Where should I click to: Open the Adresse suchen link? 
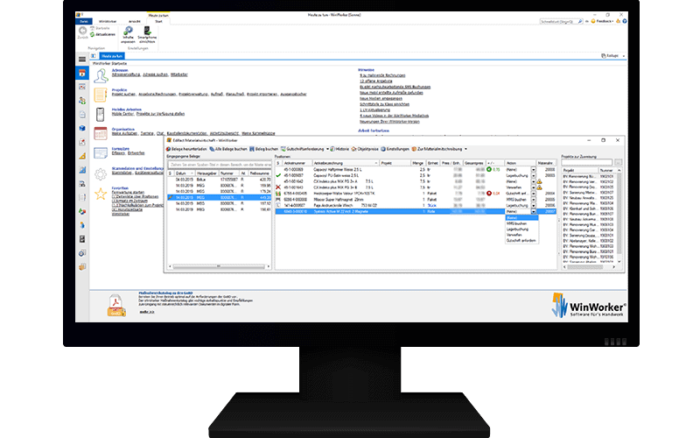(155, 75)
